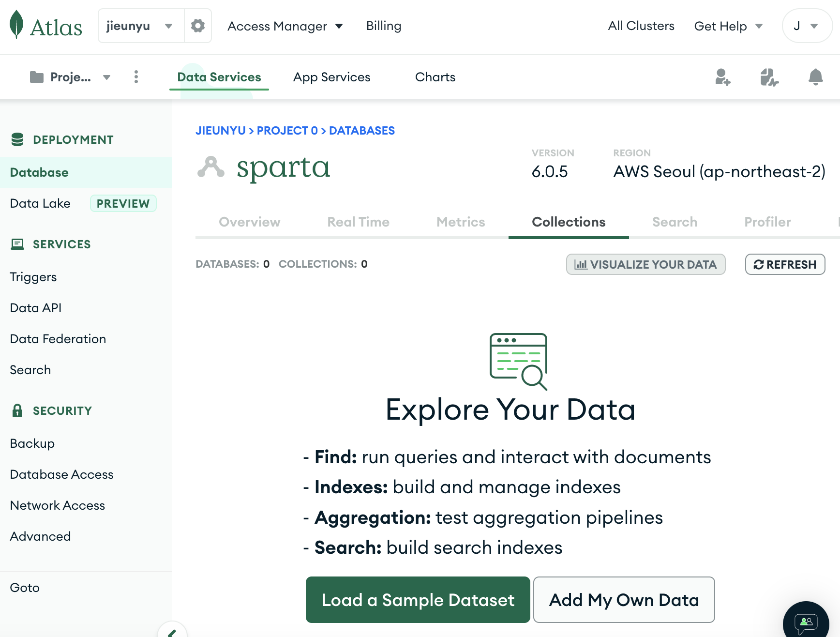This screenshot has height=637, width=840.
Task: Click the Security lock icon
Action: [x=17, y=410]
